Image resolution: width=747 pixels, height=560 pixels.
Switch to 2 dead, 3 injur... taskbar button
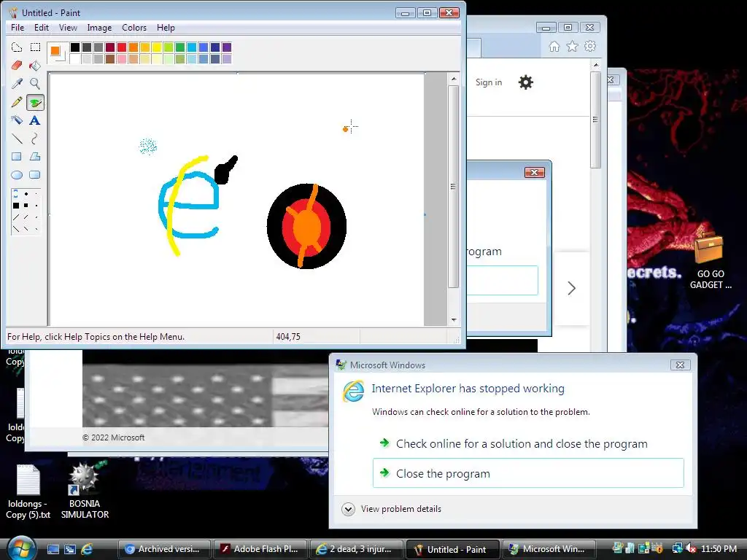click(x=356, y=549)
